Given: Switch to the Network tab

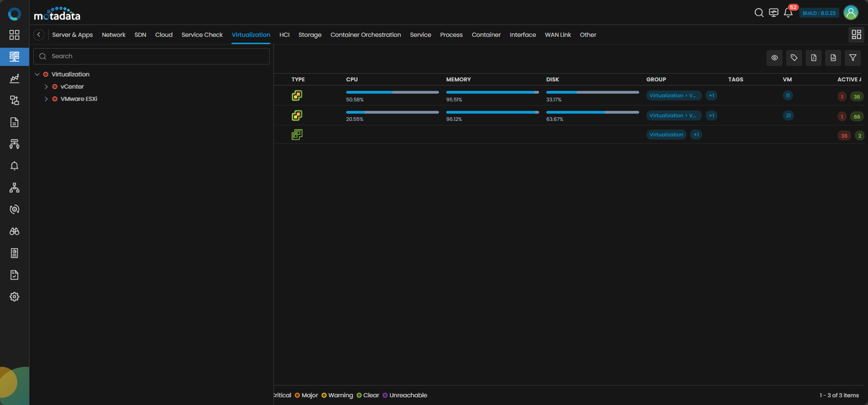Looking at the screenshot, I should pyautogui.click(x=113, y=35).
